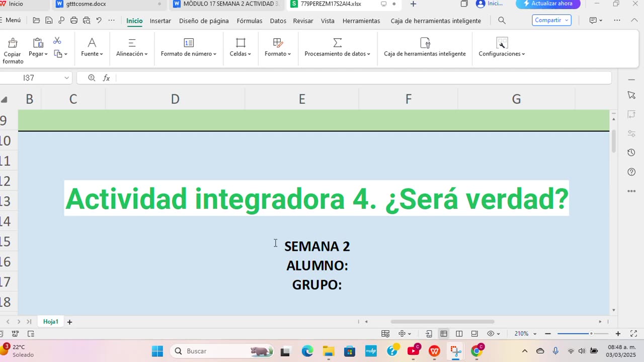The image size is (644, 362).
Task: Click the Cut scissors icon
Action: (x=57, y=41)
